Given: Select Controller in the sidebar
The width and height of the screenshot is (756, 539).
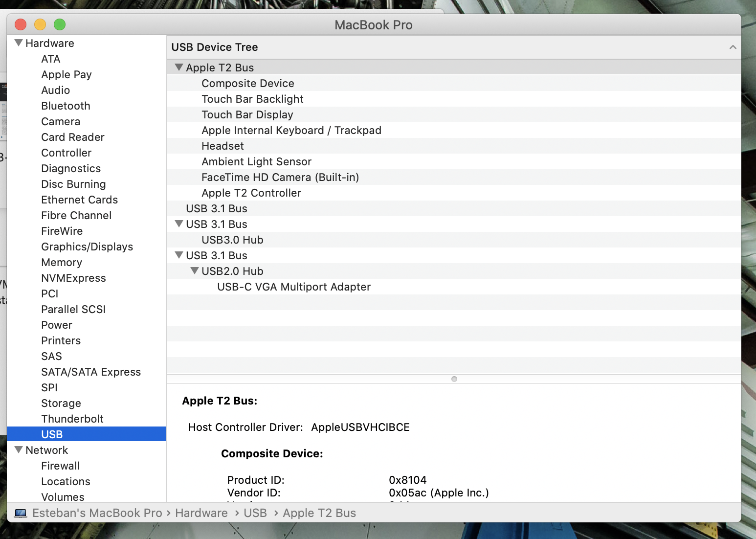Looking at the screenshot, I should pos(67,153).
